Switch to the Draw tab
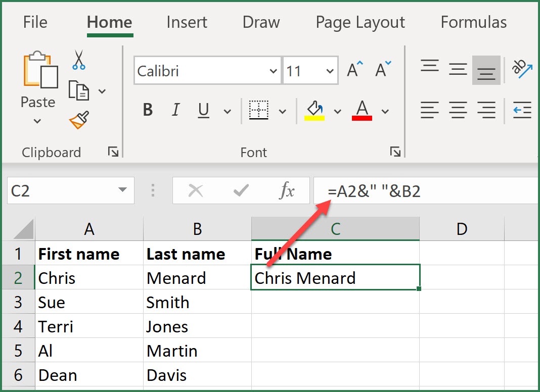 click(261, 22)
